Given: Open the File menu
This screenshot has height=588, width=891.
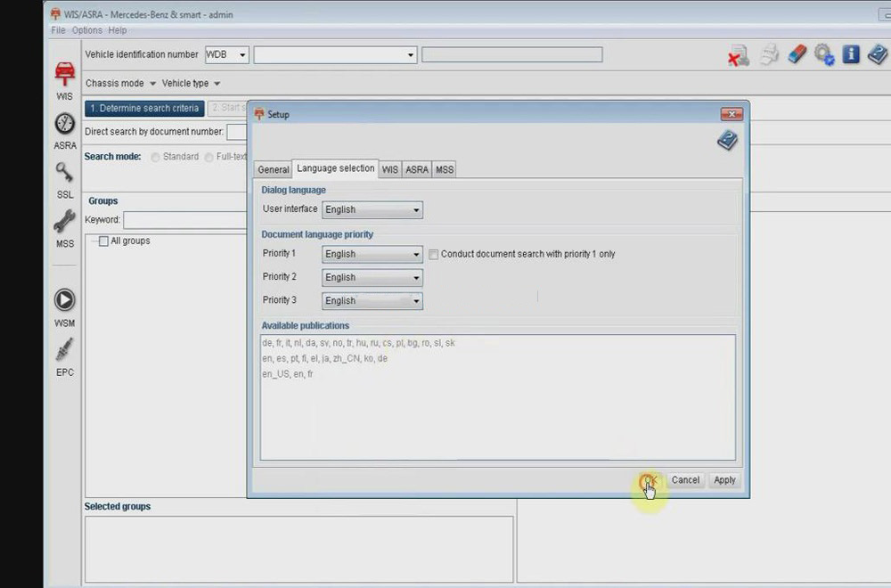Looking at the screenshot, I should (58, 30).
